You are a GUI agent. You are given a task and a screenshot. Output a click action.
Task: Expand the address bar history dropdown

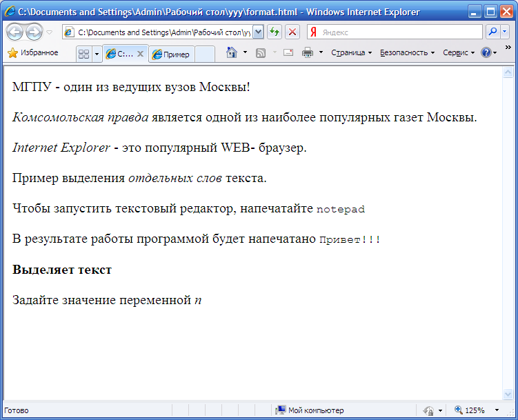coord(259,32)
